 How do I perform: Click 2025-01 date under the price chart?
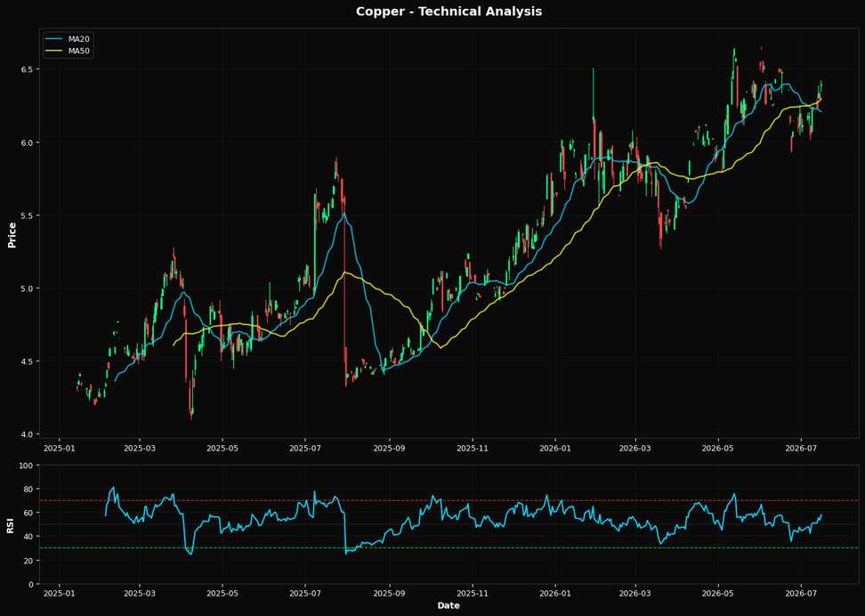(x=59, y=449)
